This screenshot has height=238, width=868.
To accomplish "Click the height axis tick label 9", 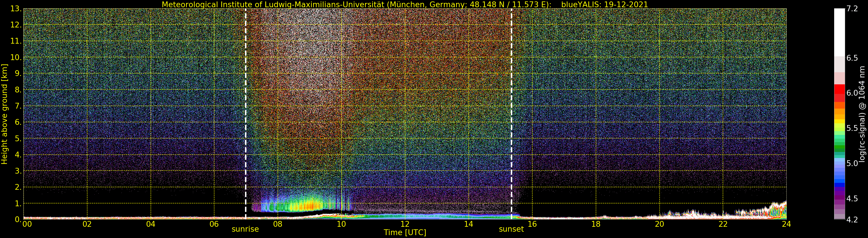I will [x=18, y=74].
